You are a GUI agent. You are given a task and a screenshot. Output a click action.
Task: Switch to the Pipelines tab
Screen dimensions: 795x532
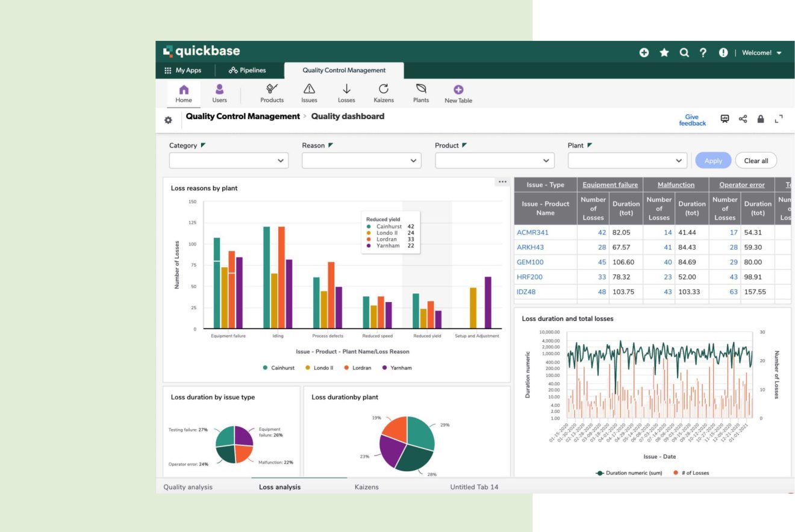(x=247, y=70)
